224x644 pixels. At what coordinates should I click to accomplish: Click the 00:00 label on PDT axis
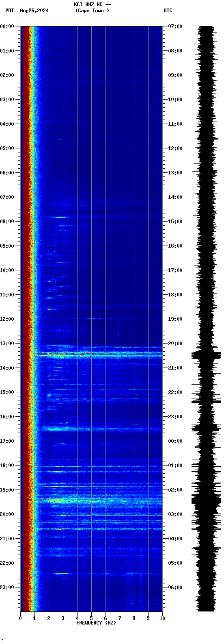7,26
